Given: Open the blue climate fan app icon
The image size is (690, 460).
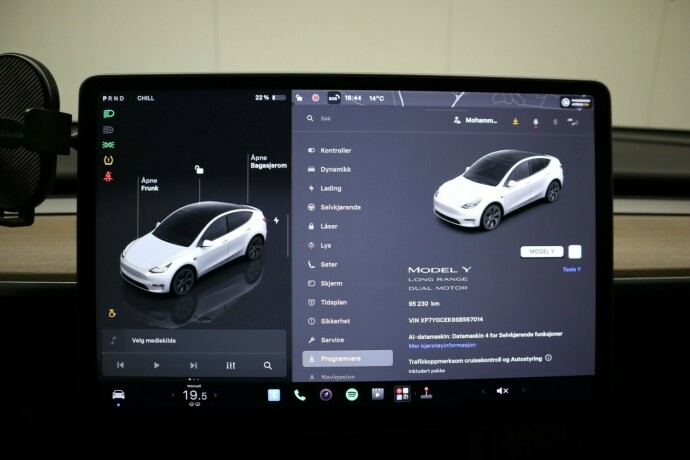Looking at the screenshot, I should tap(274, 395).
